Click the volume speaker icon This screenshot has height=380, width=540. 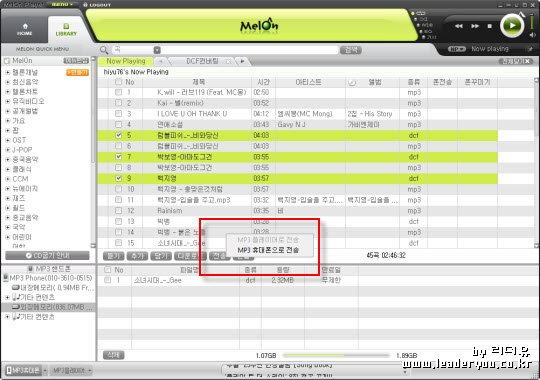(x=532, y=35)
